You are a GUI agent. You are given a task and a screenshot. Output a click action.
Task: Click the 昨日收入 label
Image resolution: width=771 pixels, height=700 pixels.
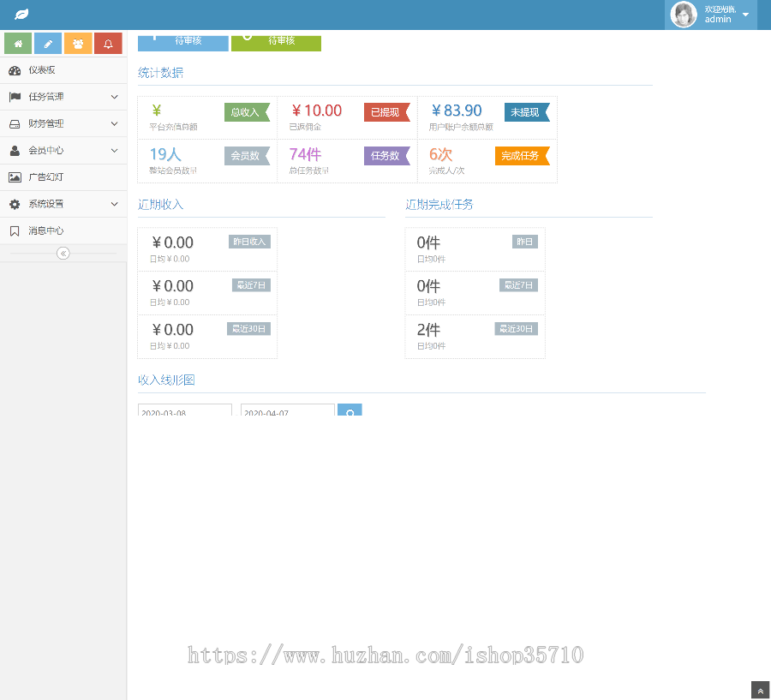249,242
